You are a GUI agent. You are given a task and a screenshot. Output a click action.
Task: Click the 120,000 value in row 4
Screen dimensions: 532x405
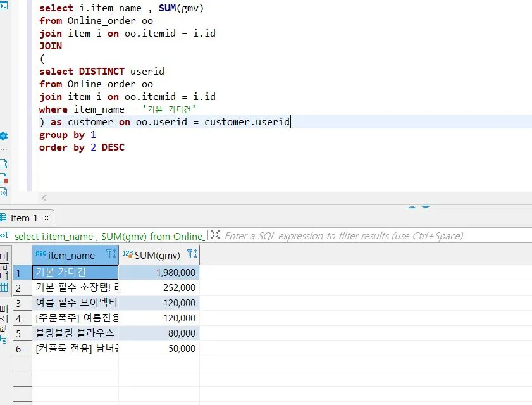point(179,318)
